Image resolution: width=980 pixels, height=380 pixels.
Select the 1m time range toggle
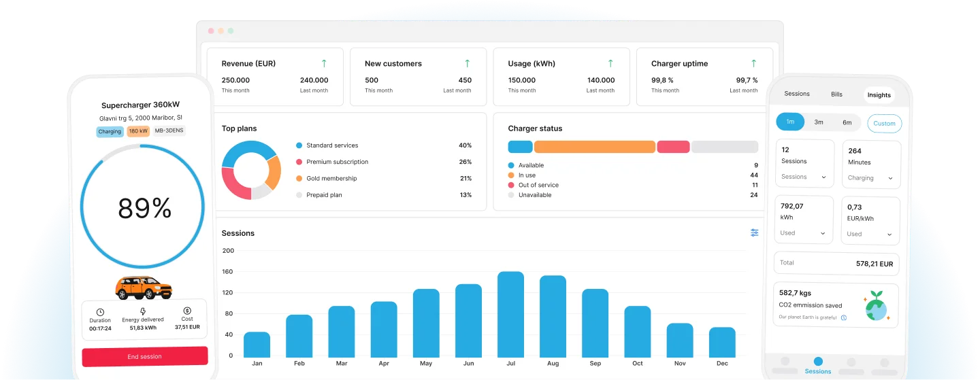[x=790, y=122]
